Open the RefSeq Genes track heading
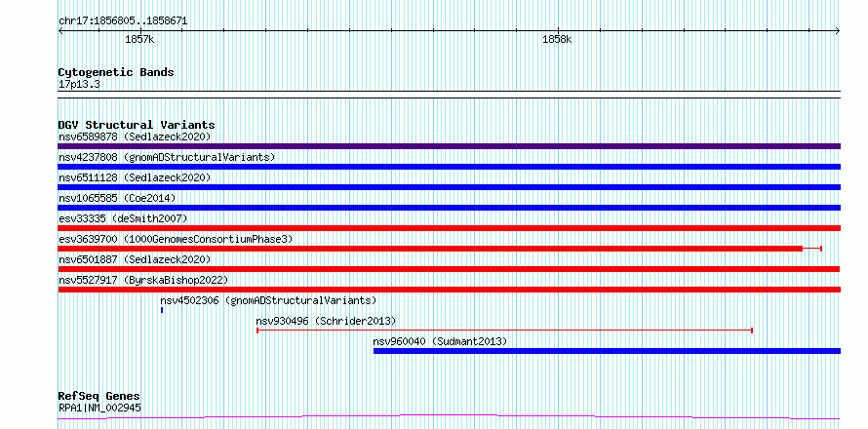This screenshot has width=868, height=429. click(x=99, y=397)
